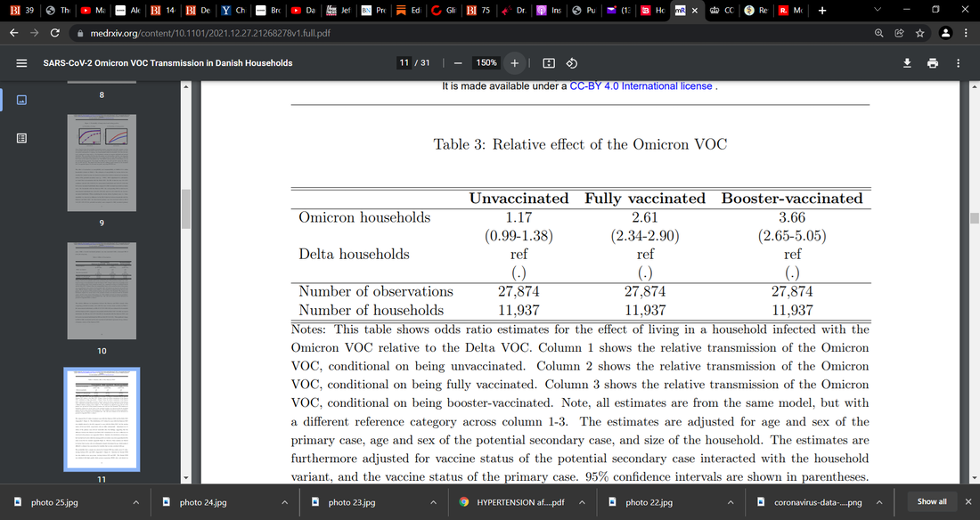This screenshot has height=520, width=980.
Task: Open downloaded file photo 23.jpg
Action: coord(352,502)
